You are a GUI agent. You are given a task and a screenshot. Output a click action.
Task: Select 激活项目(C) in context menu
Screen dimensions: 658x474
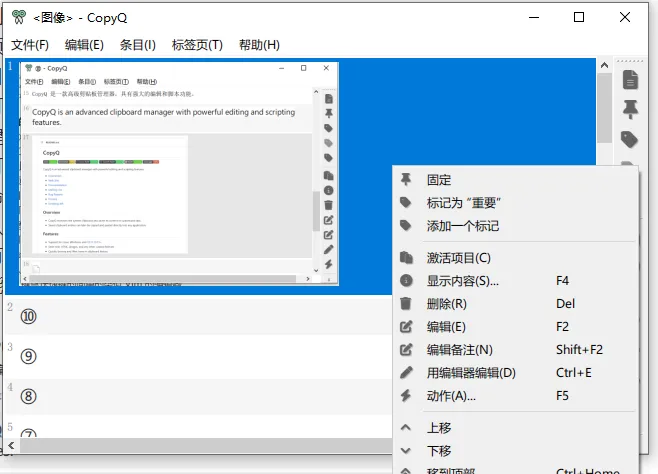click(x=515, y=258)
